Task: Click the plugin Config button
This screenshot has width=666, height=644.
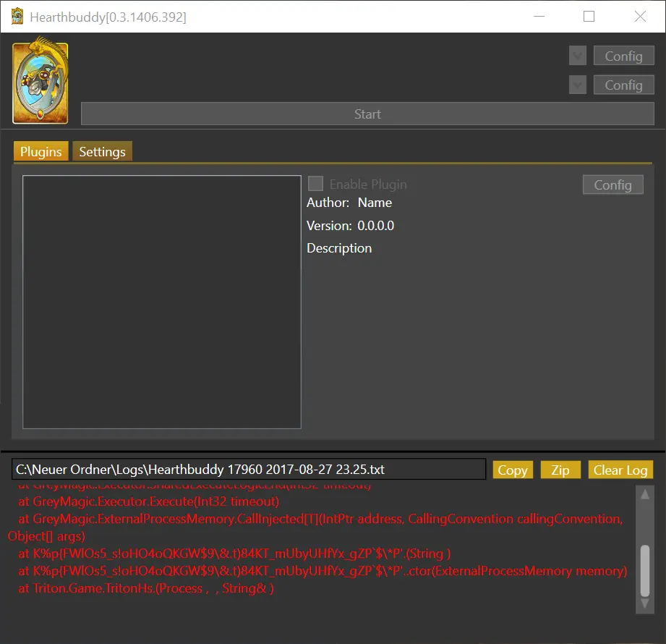Action: click(x=613, y=185)
